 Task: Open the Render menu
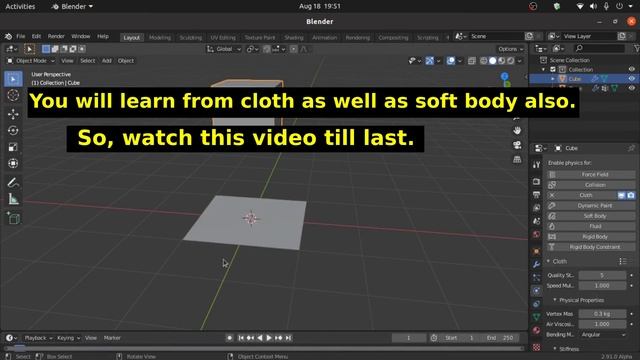pos(56,36)
